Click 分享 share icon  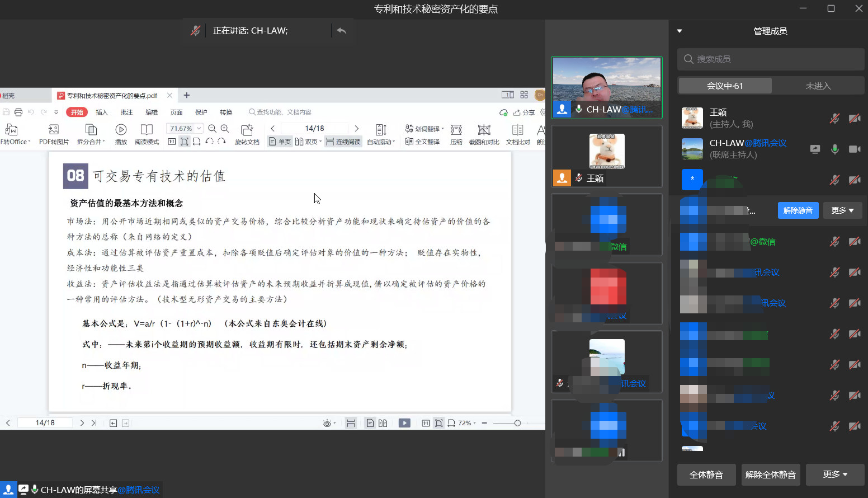[x=524, y=112]
